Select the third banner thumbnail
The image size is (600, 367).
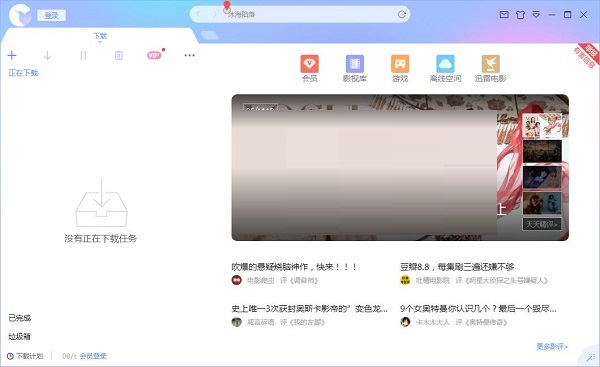pyautogui.click(x=542, y=177)
